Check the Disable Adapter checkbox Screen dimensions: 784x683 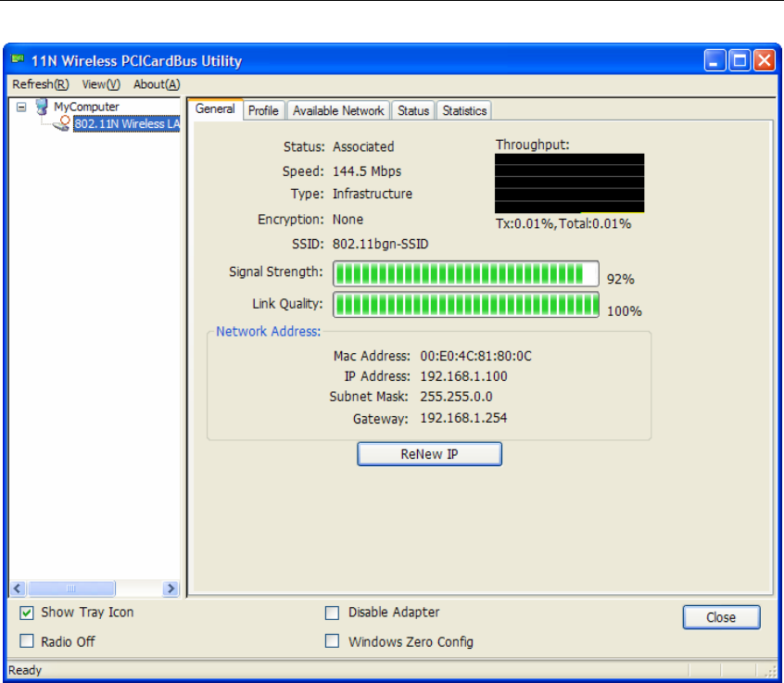pos(332,613)
